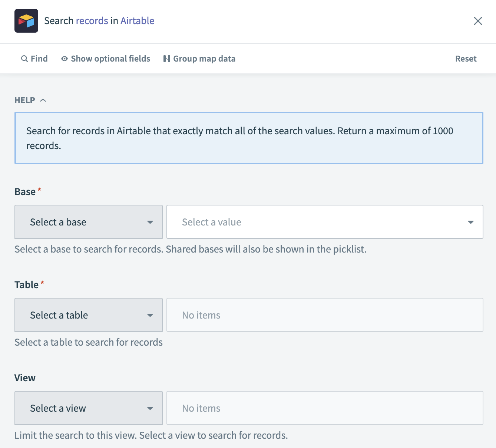Click the magnifying glass Find icon
This screenshot has height=448, width=496.
[24, 59]
